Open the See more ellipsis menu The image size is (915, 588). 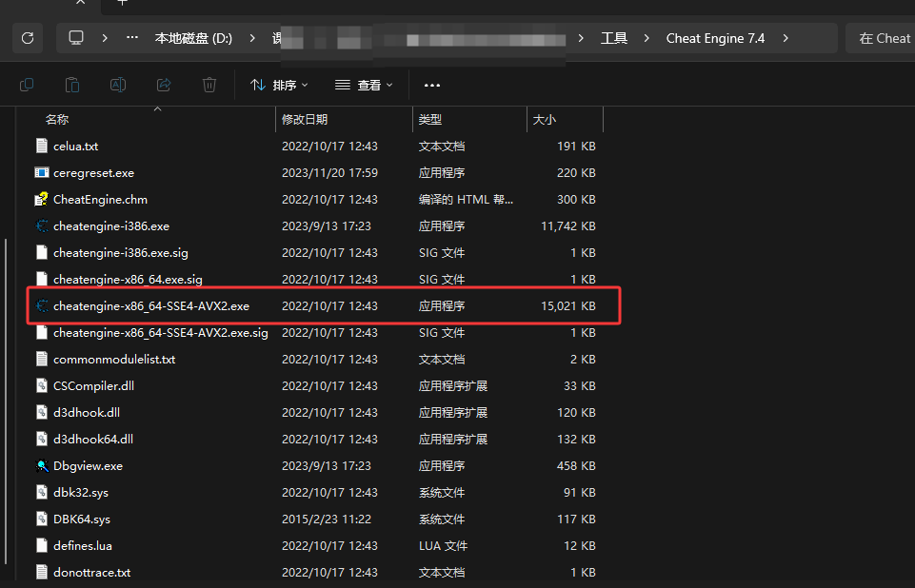coord(432,86)
